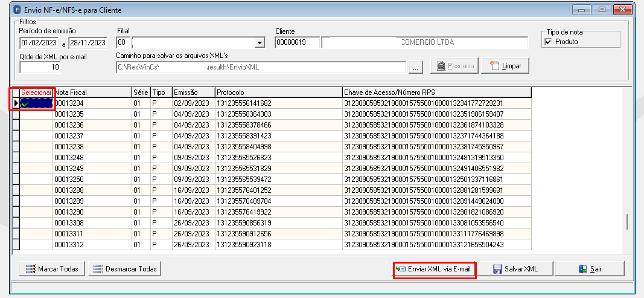644x298 pixels.
Task: Click the Enviar XML via E-mail envelope icon
Action: 400,269
